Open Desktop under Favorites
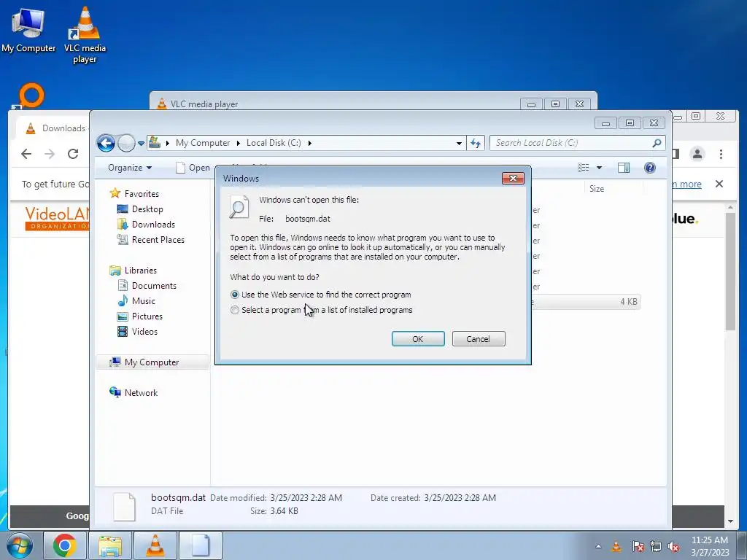Viewport: 747px width, 560px height. coord(147,209)
